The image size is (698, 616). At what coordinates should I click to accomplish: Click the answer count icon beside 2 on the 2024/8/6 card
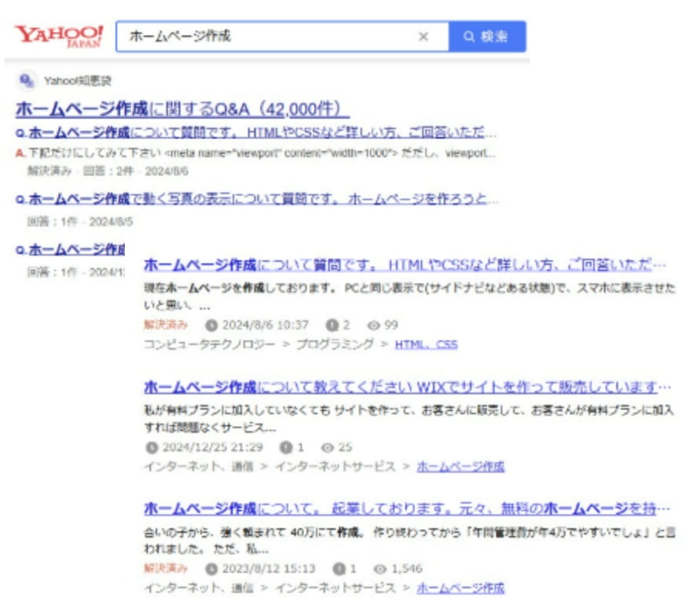[332, 326]
